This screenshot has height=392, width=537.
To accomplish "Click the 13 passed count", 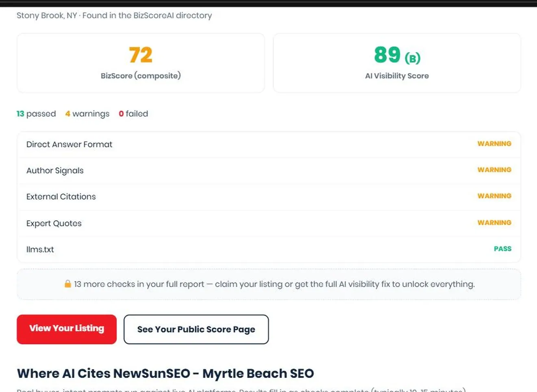I will pyautogui.click(x=36, y=114).
